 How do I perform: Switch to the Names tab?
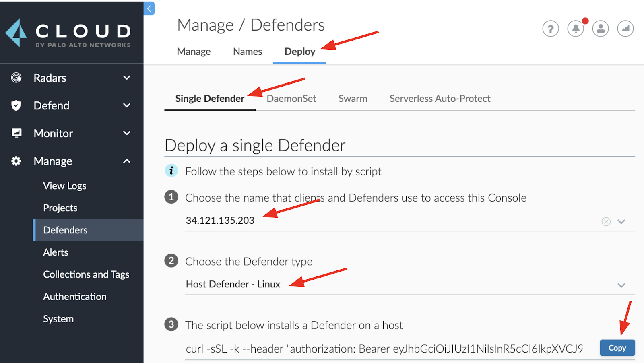(x=248, y=52)
